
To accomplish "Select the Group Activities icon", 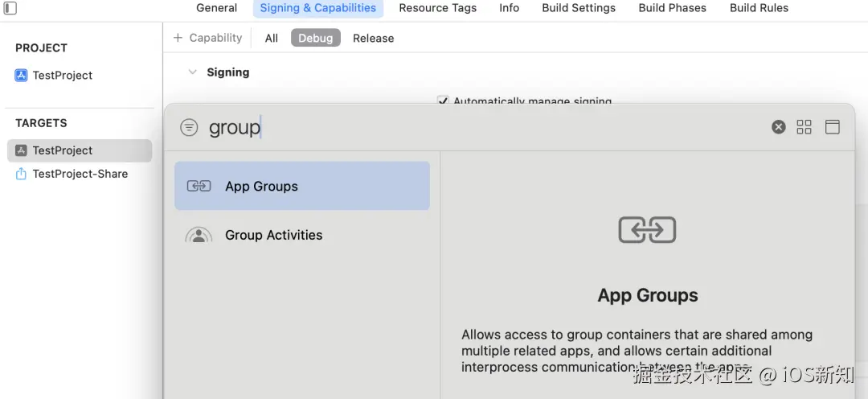I will (x=199, y=236).
